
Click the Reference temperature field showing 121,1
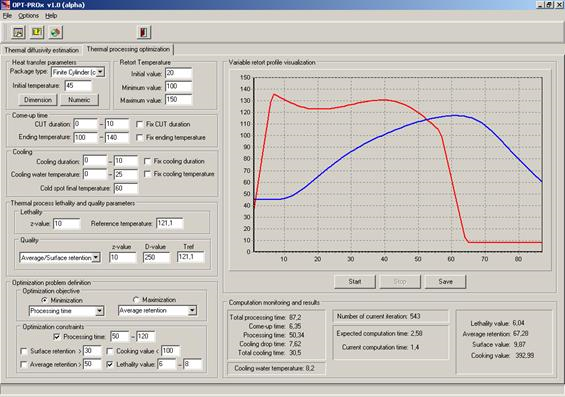tap(170, 223)
